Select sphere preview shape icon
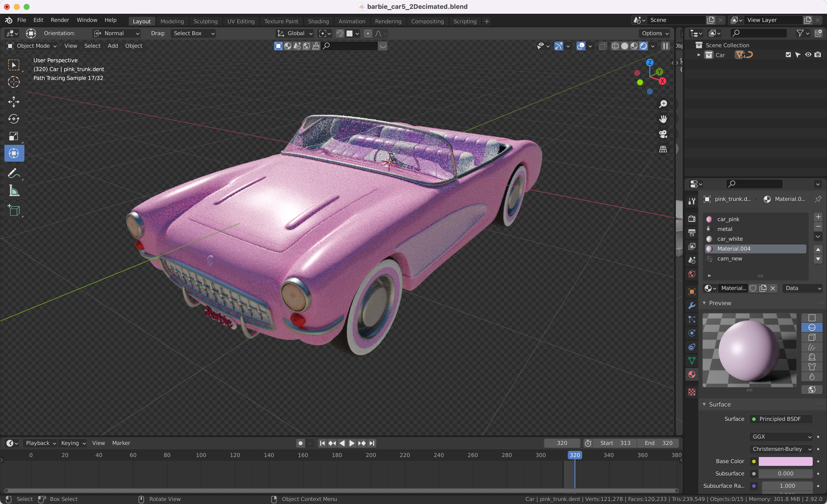This screenshot has height=504, width=827. pyautogui.click(x=811, y=328)
